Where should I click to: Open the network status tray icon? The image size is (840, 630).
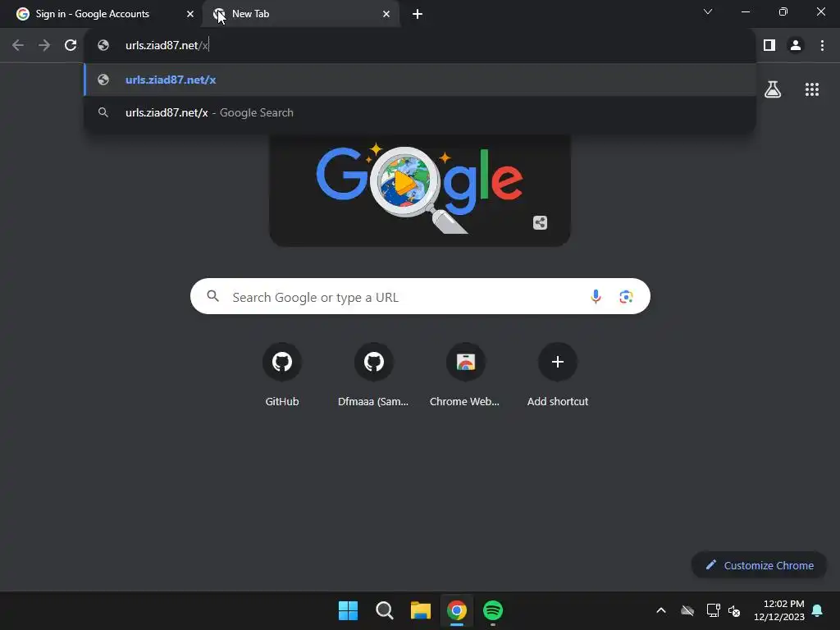[713, 610]
